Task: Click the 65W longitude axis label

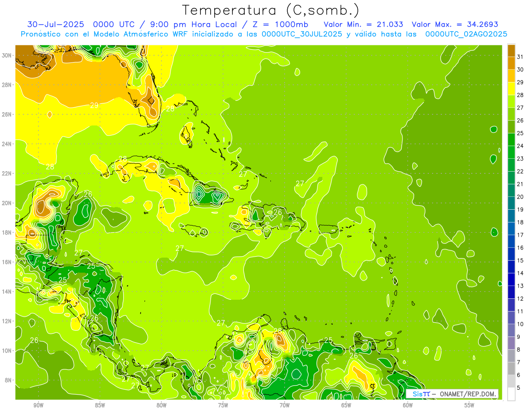Action: pos(346,405)
